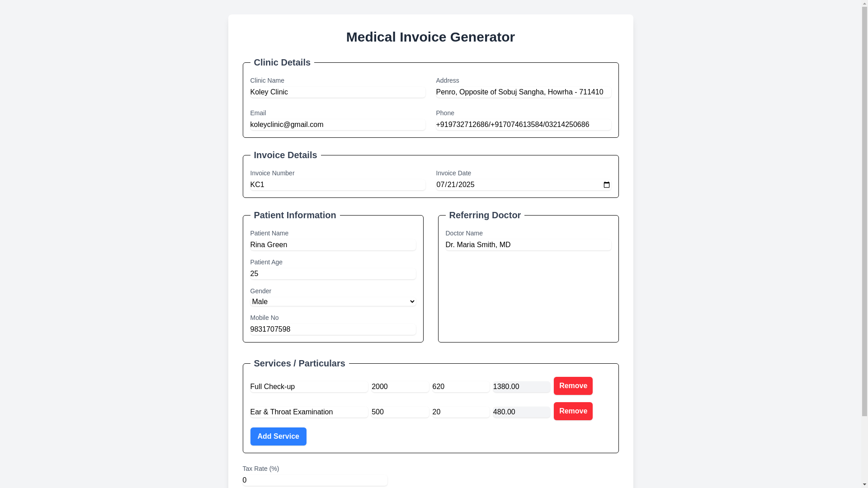The height and width of the screenshot is (488, 868).
Task: Edit the Full Check-up price 2000
Action: point(400,387)
